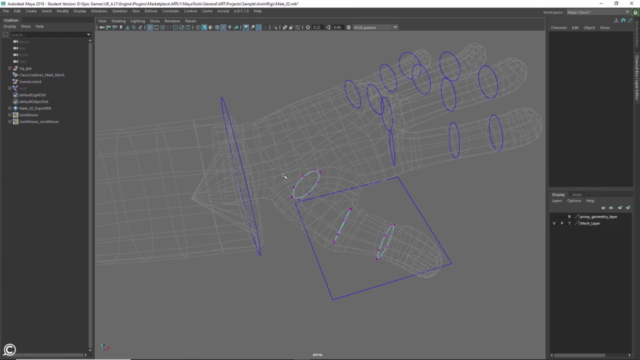Toggle playback P of Mesh_Layer
This screenshot has width=640, height=360.
tap(562, 224)
